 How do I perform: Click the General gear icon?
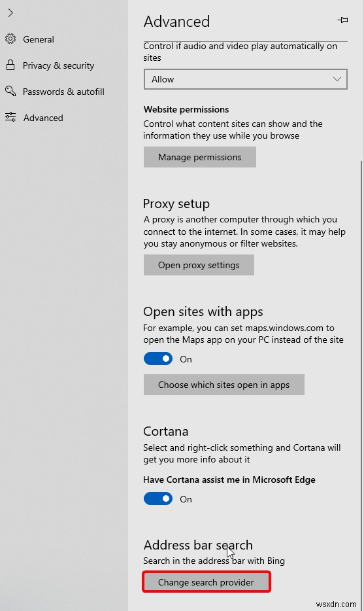tap(10, 39)
